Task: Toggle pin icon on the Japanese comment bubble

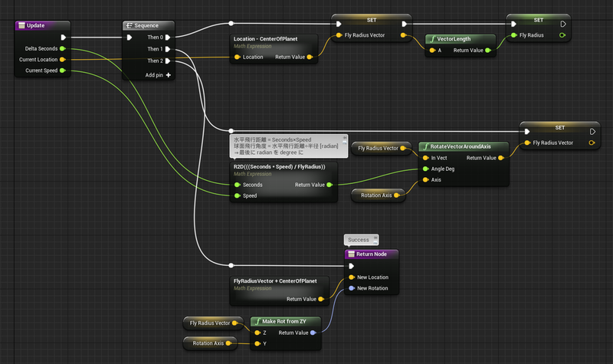Action: coord(345,138)
